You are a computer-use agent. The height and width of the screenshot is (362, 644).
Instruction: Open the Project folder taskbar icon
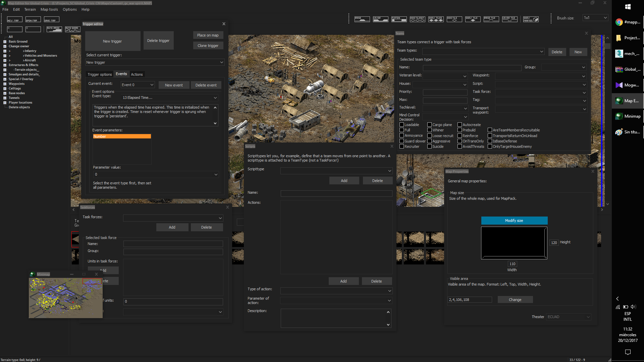click(628, 38)
